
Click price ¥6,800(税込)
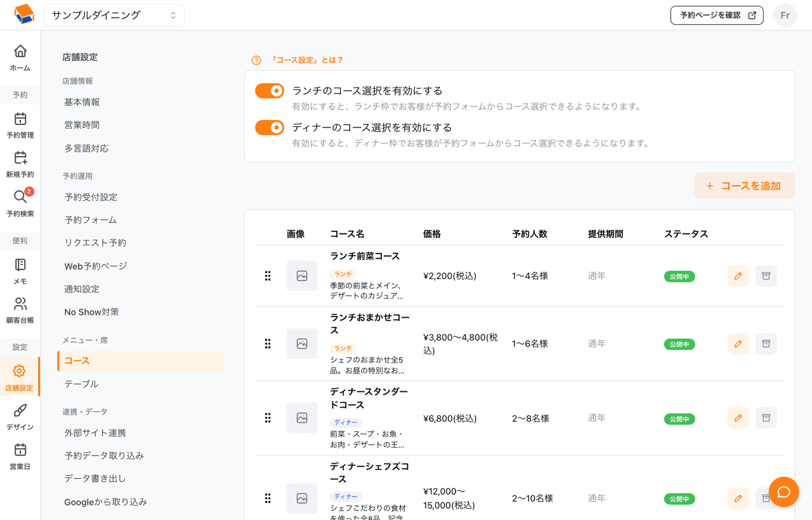(x=450, y=419)
